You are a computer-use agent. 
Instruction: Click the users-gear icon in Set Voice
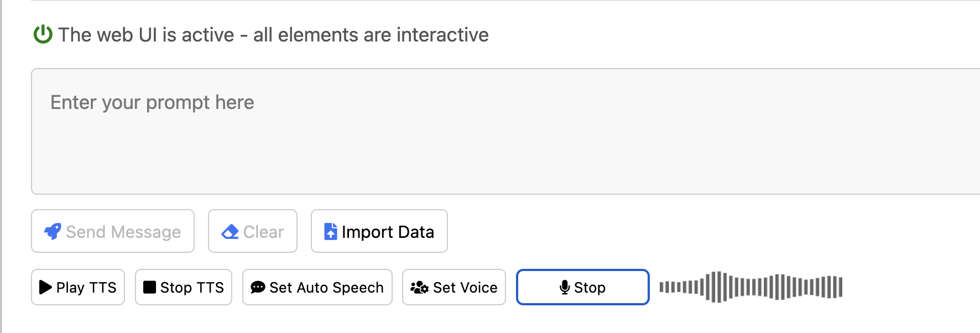pos(419,287)
